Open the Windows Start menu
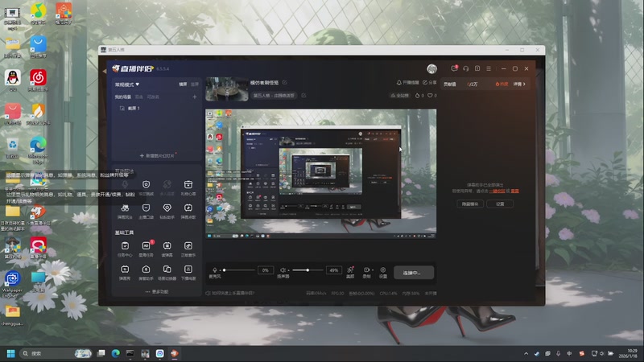 [x=11, y=353]
